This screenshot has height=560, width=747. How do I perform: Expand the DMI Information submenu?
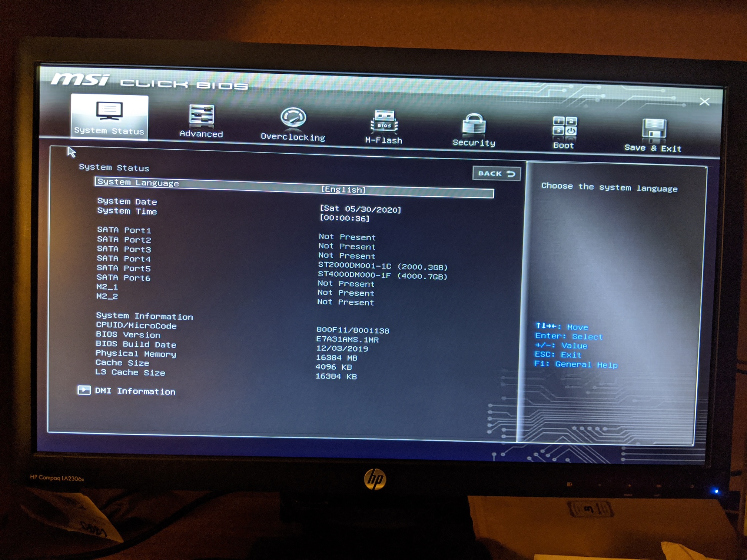135,391
